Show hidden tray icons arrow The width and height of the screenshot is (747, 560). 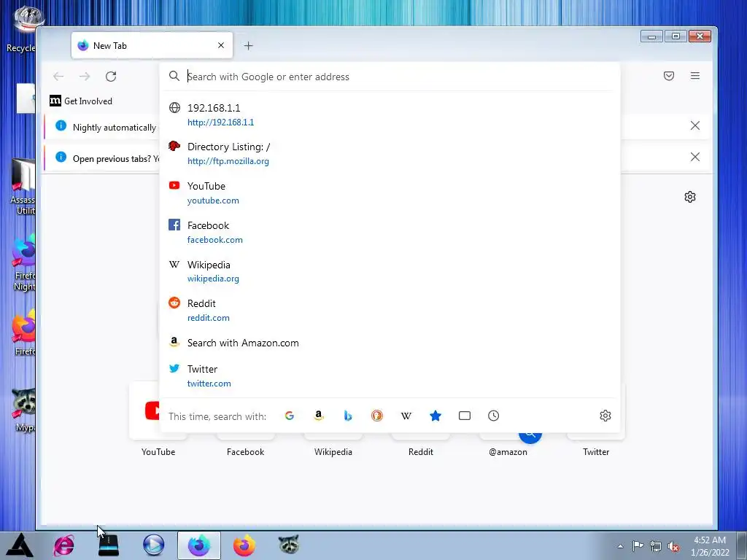tap(620, 546)
